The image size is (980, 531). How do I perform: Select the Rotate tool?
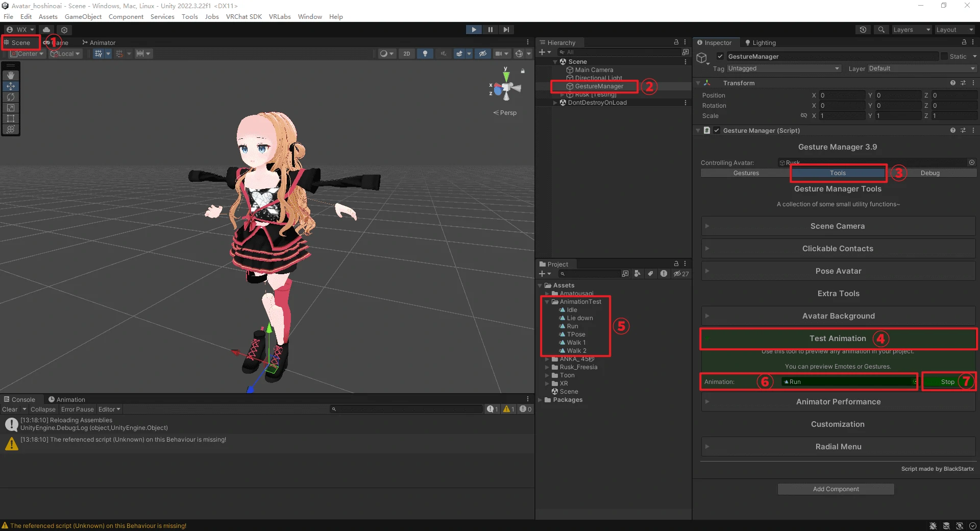(x=11, y=97)
